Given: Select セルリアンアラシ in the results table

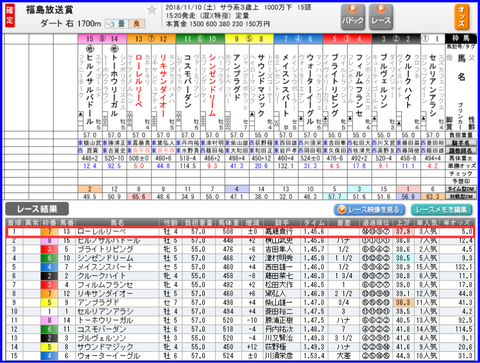Looking at the screenshot, I should coord(105,312).
